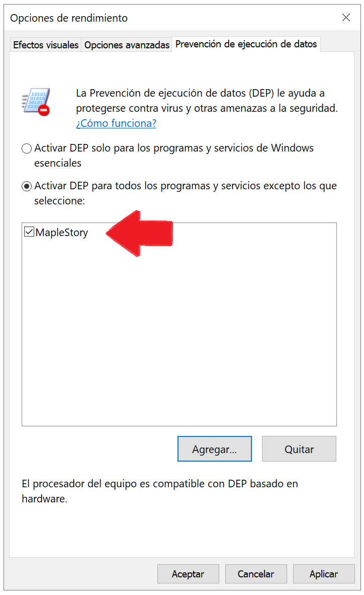Confirm changes with Aceptar

(x=188, y=574)
